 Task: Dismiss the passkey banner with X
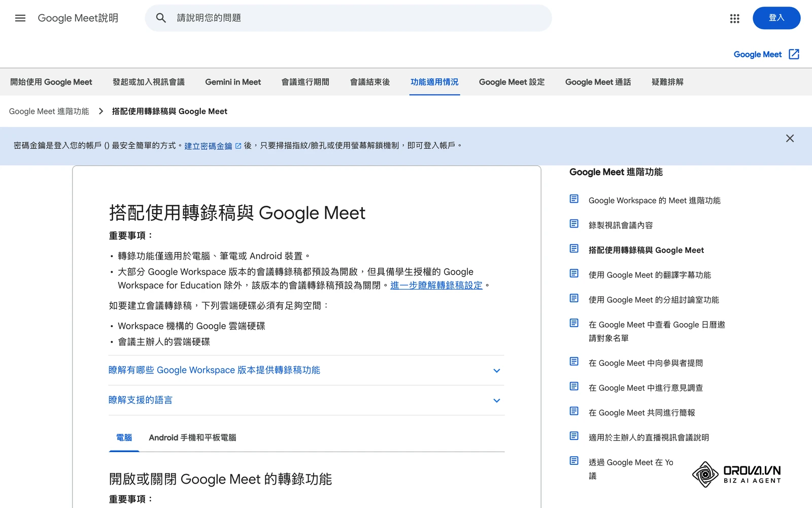pyautogui.click(x=790, y=138)
